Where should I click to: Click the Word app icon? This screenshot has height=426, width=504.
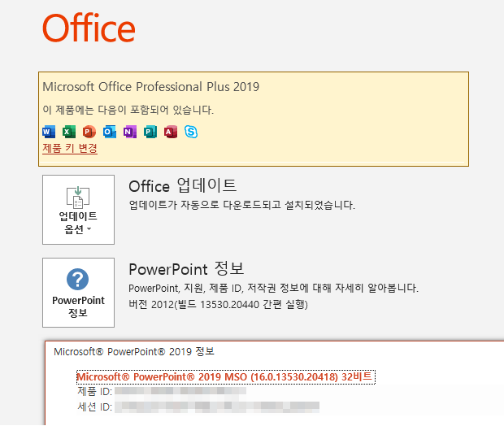pos(49,132)
